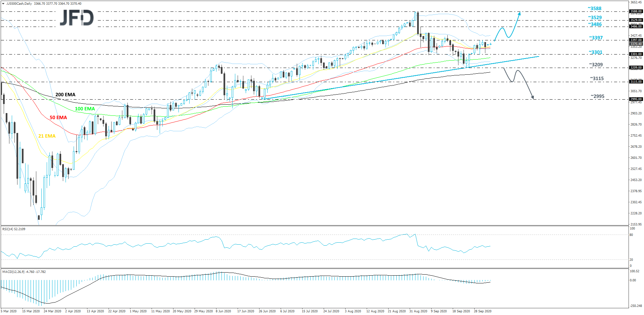Select the RSI(14) 52.2109 indicator label
The image size is (644, 315).
tap(14, 229)
